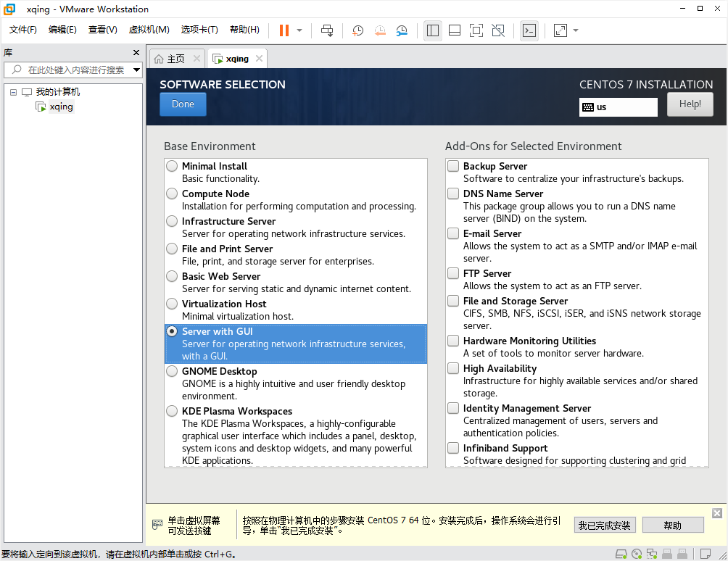Open the 查看(V) menu
The image size is (728, 561).
tap(103, 30)
